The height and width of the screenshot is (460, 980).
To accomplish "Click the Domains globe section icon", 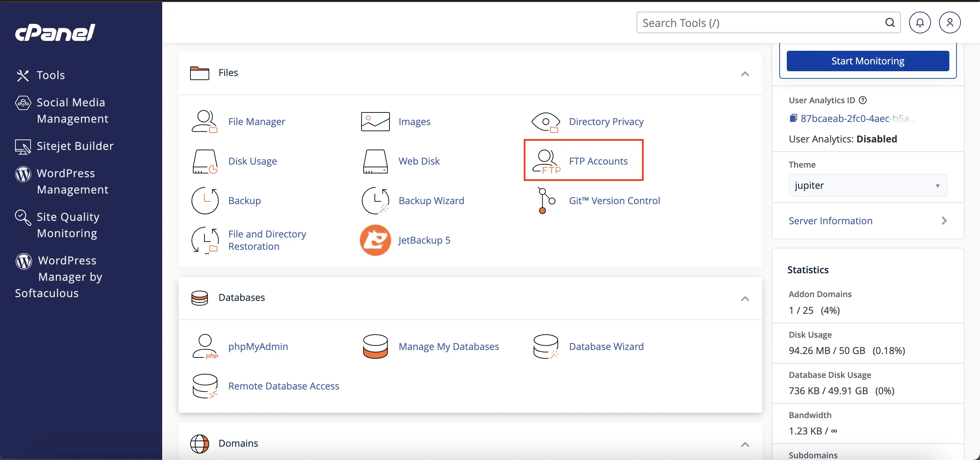I will [x=199, y=444].
